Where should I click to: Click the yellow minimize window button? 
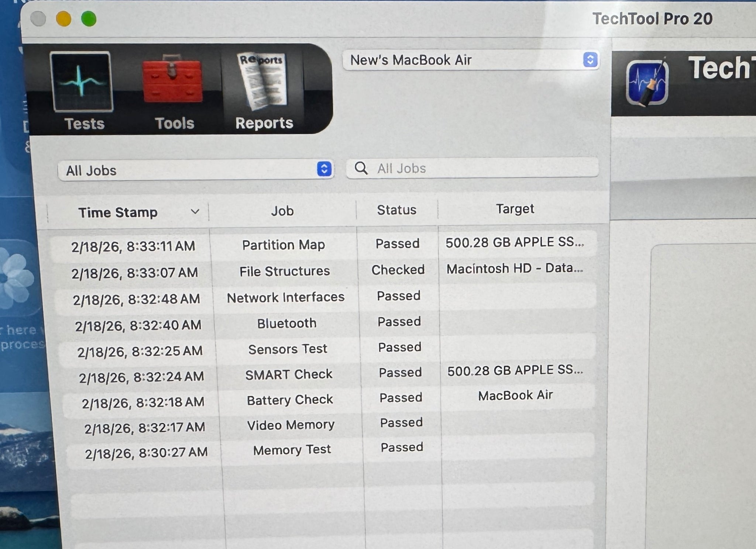tap(63, 19)
